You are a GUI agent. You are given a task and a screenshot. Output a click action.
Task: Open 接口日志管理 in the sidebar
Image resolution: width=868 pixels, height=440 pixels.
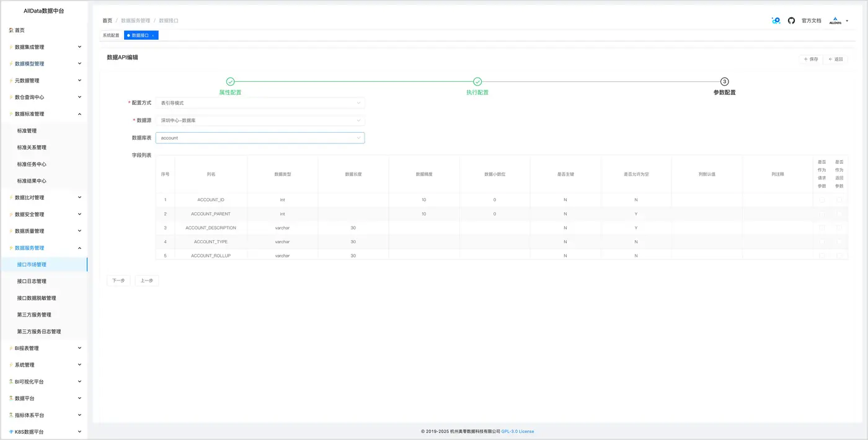[x=32, y=281]
